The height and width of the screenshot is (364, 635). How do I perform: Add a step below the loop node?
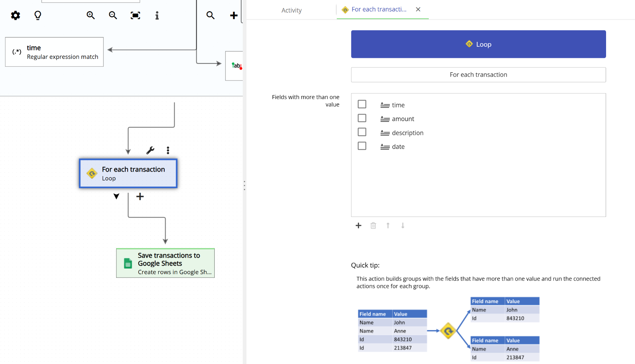140,196
